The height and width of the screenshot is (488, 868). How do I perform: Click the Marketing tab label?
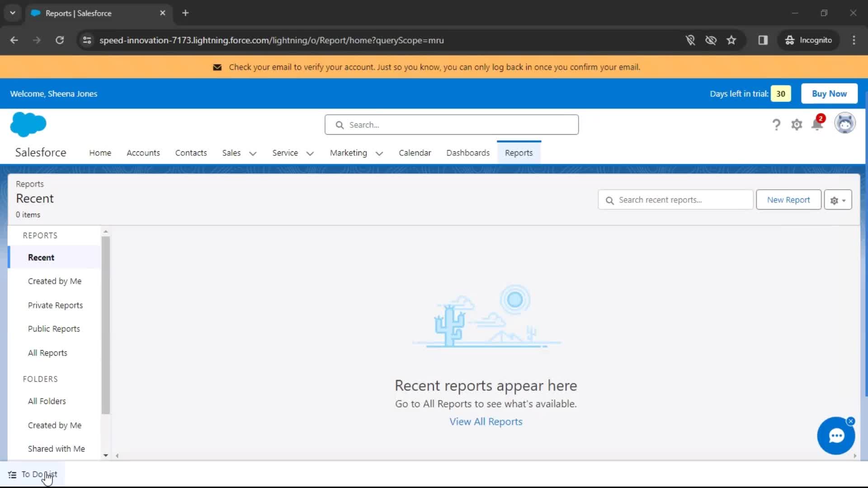point(348,153)
